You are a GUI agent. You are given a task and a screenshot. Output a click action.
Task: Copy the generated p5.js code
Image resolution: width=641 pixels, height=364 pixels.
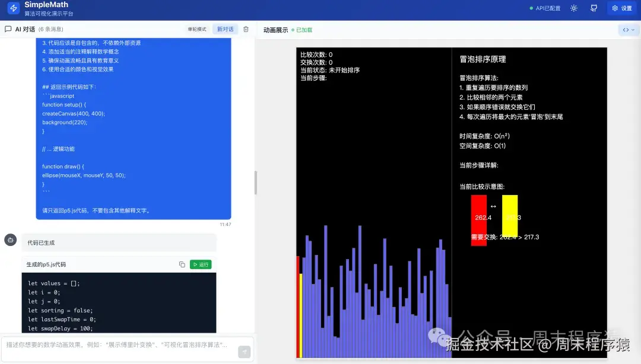[182, 264]
